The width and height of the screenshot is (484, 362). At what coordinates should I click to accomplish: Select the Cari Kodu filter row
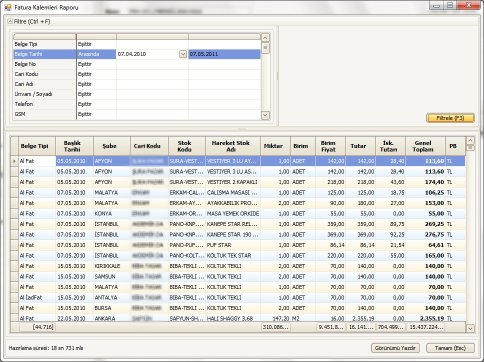(137, 74)
